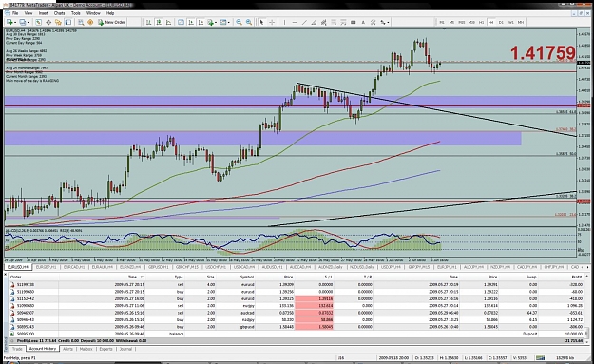Select the arrow Cursor tool
594x364 pixels.
point(261,23)
